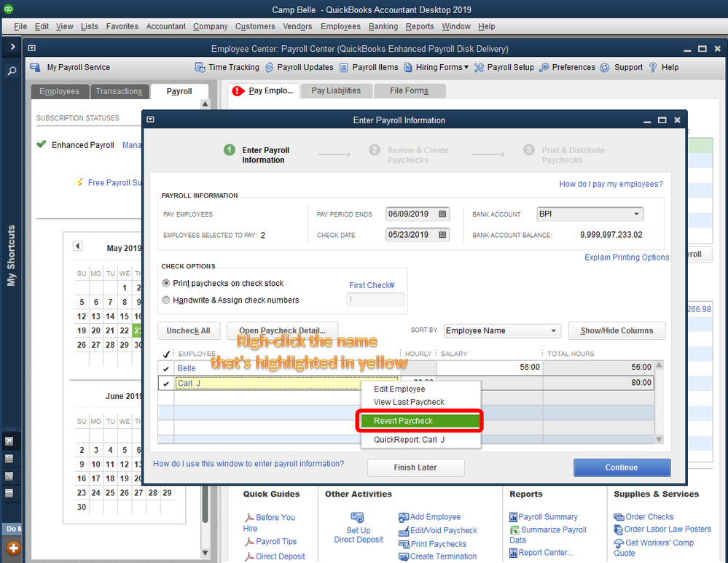This screenshot has width=728, height=563.
Task: Click the Support lifebuoy icon
Action: point(605,67)
